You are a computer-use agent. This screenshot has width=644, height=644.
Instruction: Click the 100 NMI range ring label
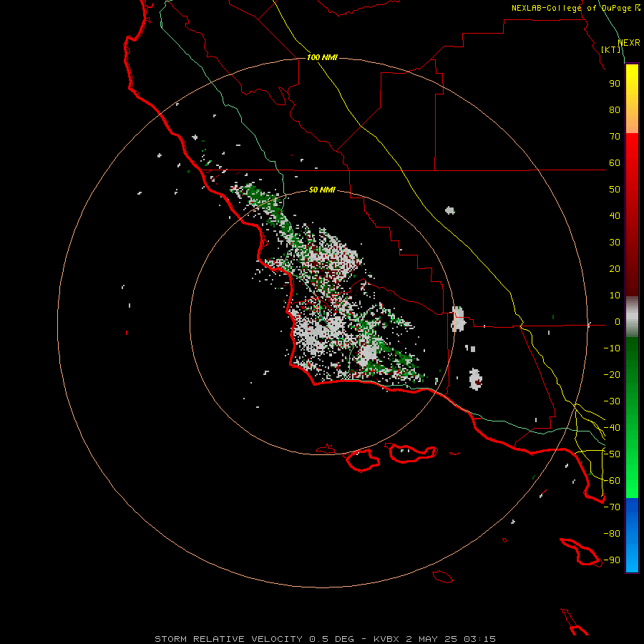(x=322, y=57)
